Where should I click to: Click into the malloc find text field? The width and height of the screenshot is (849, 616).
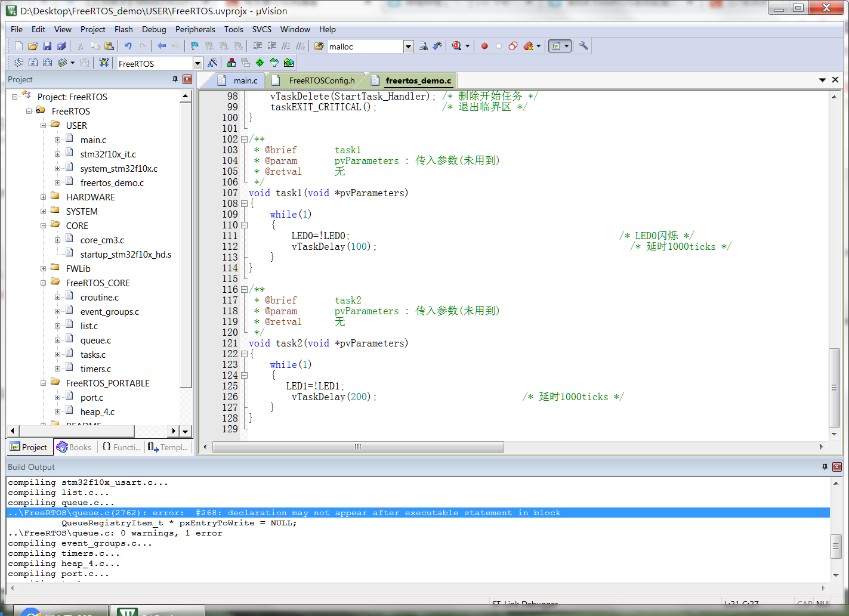pos(365,47)
